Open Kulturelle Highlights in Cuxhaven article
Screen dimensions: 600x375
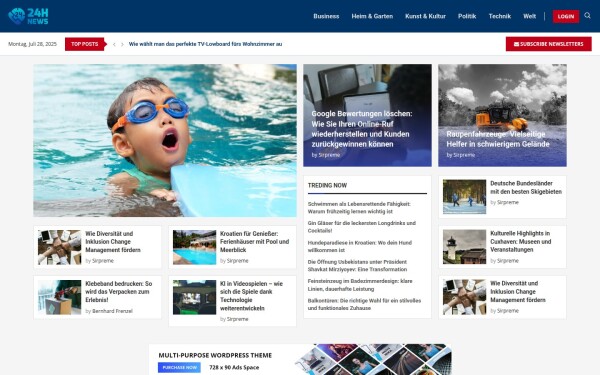520,241
